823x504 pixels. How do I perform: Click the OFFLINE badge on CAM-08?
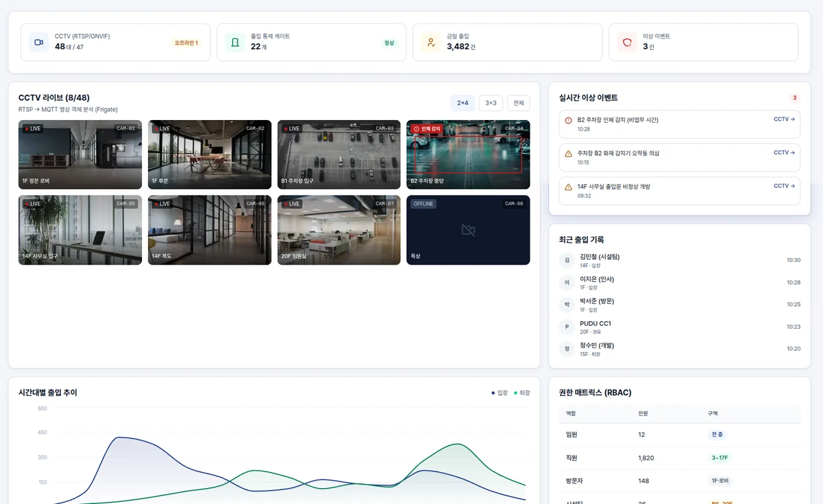423,204
